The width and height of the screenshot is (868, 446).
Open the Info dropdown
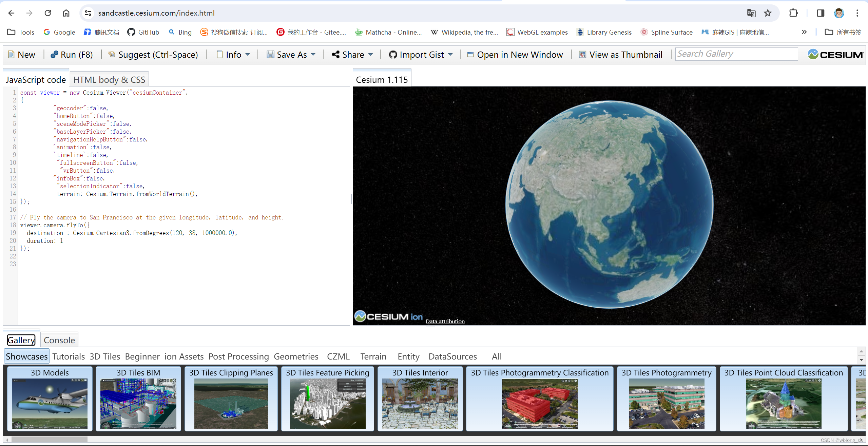pyautogui.click(x=233, y=54)
